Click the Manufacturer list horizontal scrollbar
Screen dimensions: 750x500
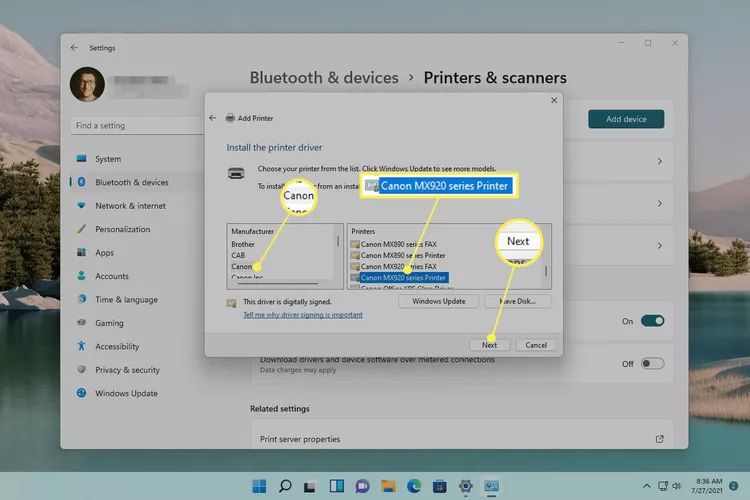pyautogui.click(x=279, y=283)
